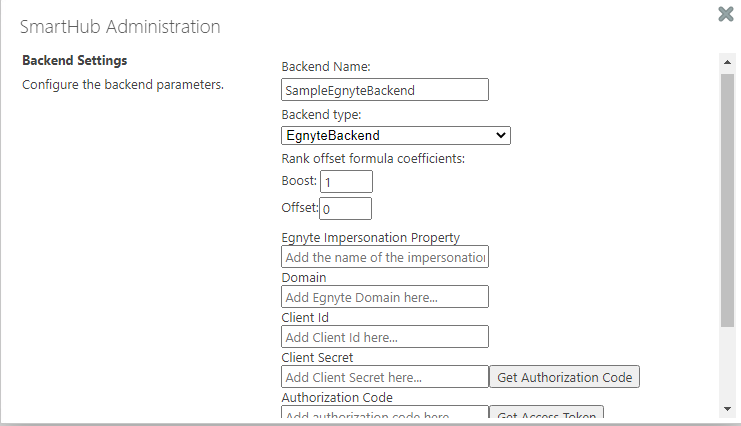
Task: Click the 'Rank offset formula coefficients' label
Action: 373,158
